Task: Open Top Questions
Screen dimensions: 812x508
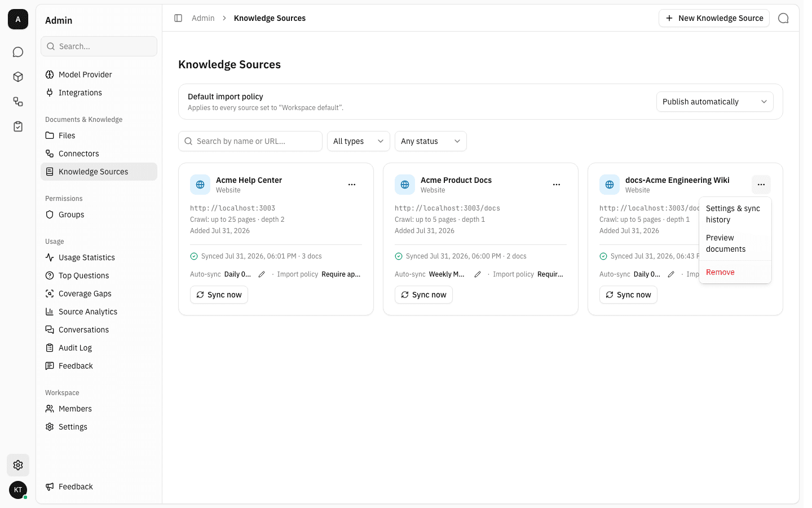Action: pyautogui.click(x=99, y=275)
